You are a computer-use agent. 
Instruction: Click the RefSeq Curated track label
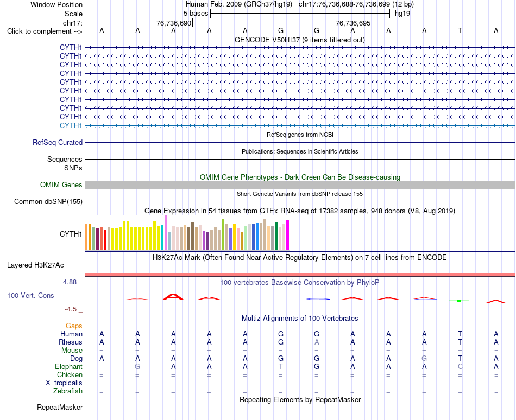[x=58, y=142]
